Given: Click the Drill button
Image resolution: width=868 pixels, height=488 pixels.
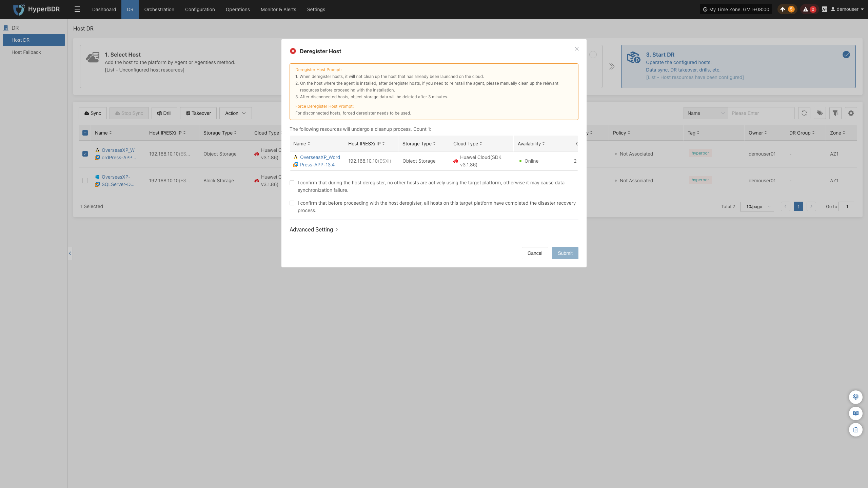Looking at the screenshot, I should tap(164, 113).
